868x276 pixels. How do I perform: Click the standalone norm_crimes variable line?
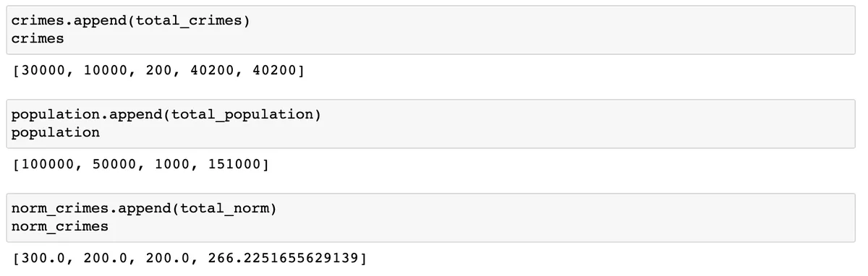coord(60,227)
